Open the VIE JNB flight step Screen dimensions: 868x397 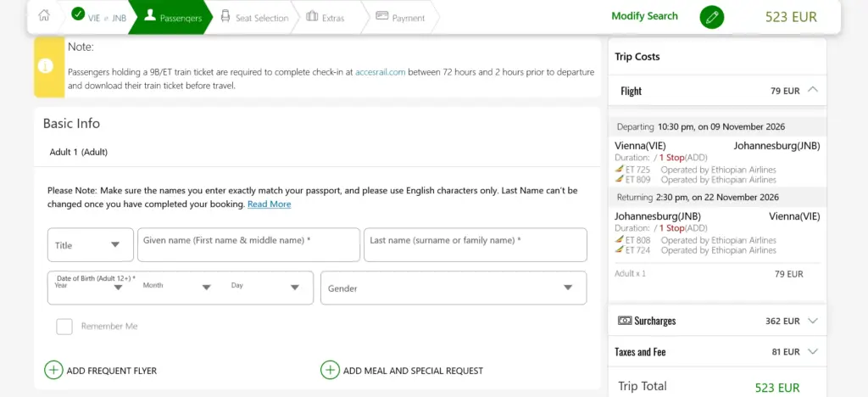click(100, 17)
